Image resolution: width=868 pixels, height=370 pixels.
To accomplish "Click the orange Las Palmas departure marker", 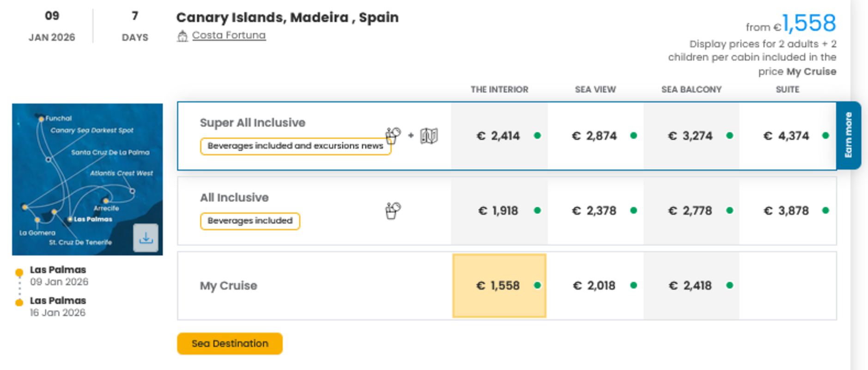I will tap(19, 272).
